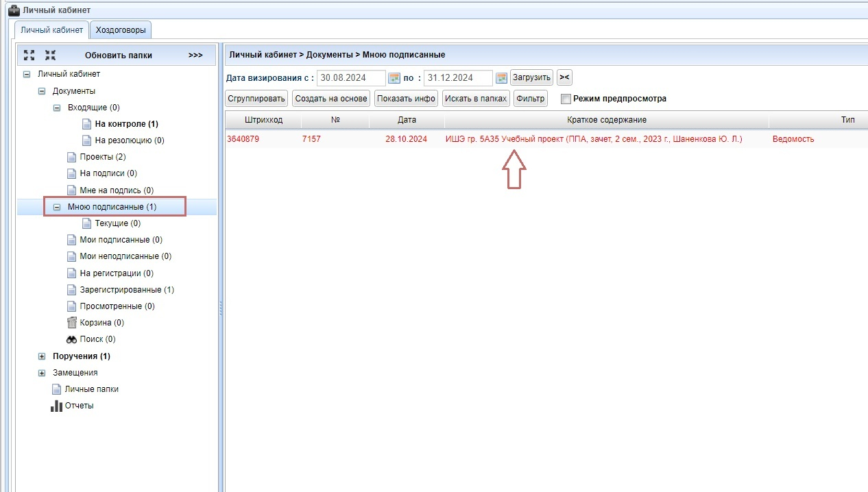This screenshot has width=868, height=492.
Task: Open calendar picker for start date
Action: point(394,78)
